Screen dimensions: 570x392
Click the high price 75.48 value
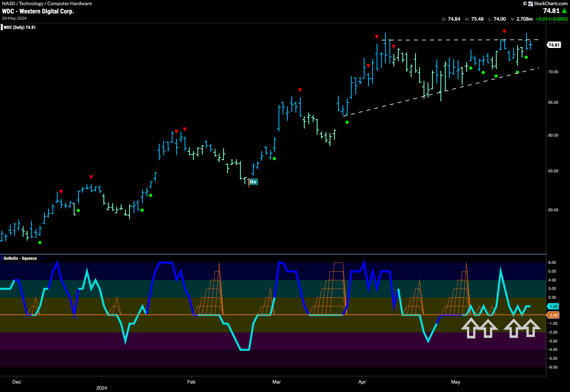pos(477,19)
